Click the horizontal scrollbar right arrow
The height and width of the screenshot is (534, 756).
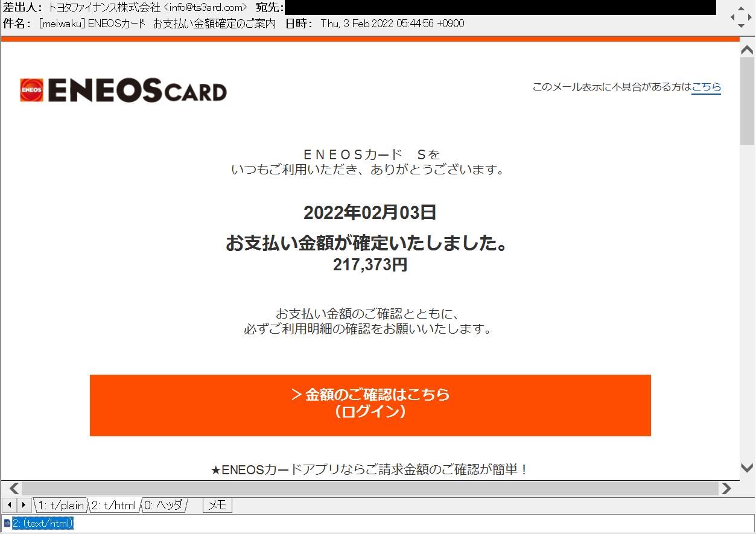[x=726, y=488]
